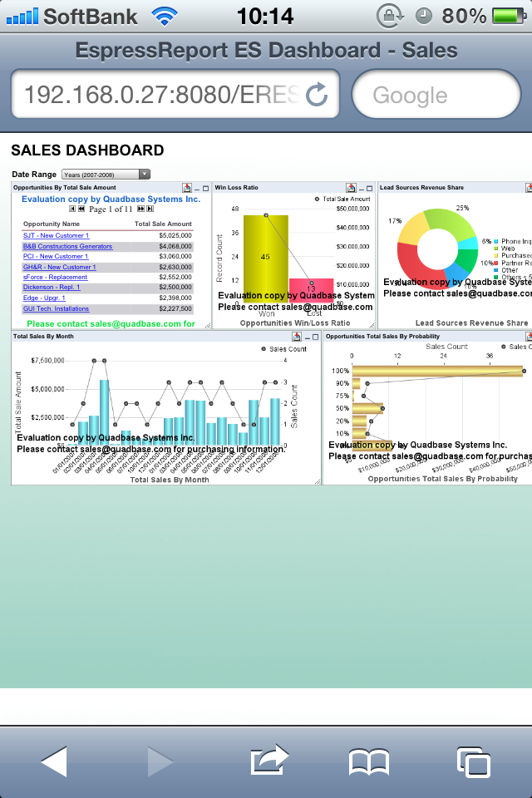Tap the 50% probability bar
The height and width of the screenshot is (798, 532).
(x=367, y=408)
